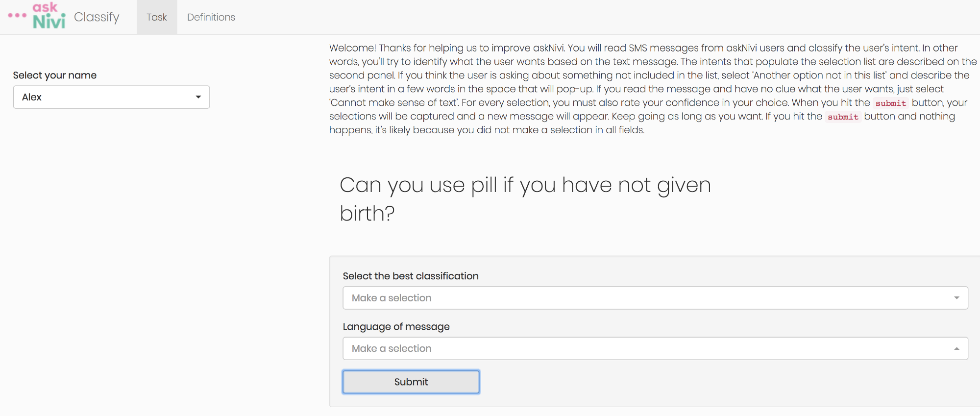Click the second red 'submit' code word

[843, 117]
